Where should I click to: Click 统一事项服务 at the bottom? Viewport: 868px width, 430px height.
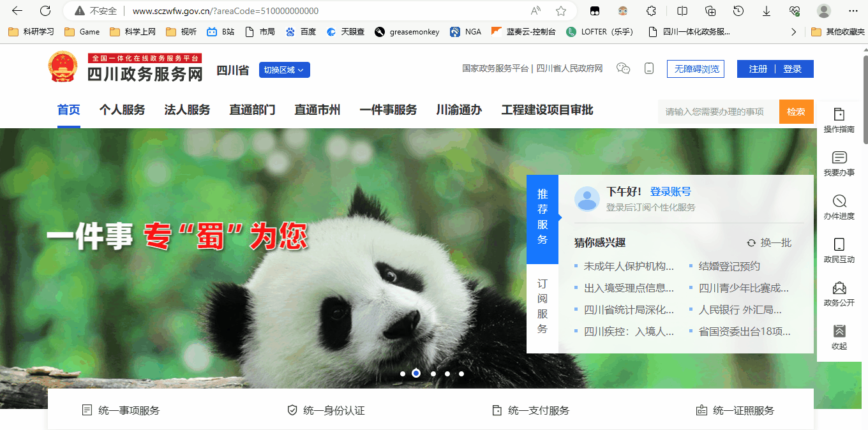pos(121,410)
